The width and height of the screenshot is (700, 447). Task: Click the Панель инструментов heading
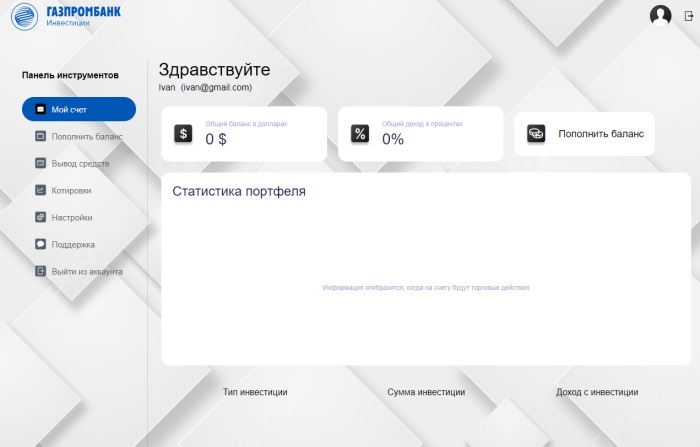[70, 75]
